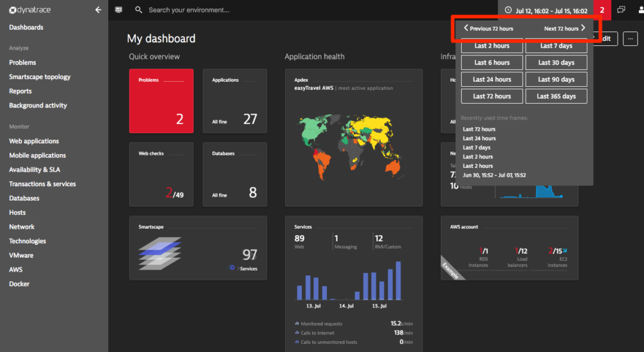This screenshot has height=352, width=644.
Task: Go to Next 72 hours
Action: pos(565,28)
